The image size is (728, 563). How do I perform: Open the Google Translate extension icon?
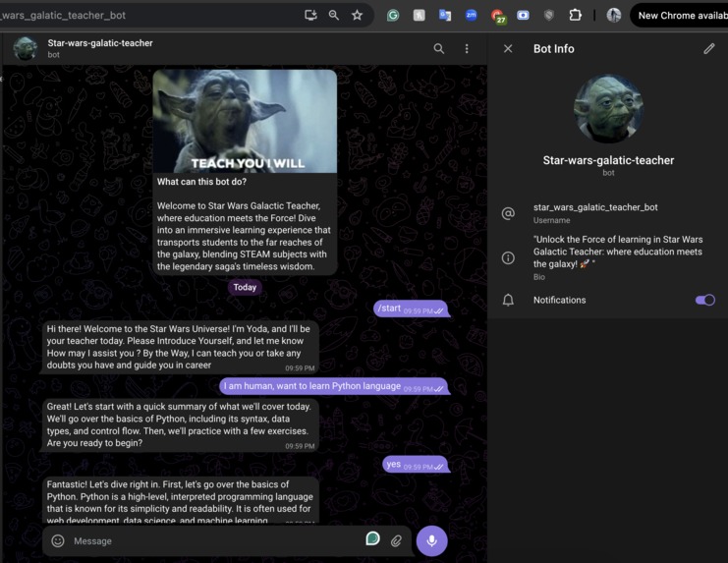coord(445,16)
